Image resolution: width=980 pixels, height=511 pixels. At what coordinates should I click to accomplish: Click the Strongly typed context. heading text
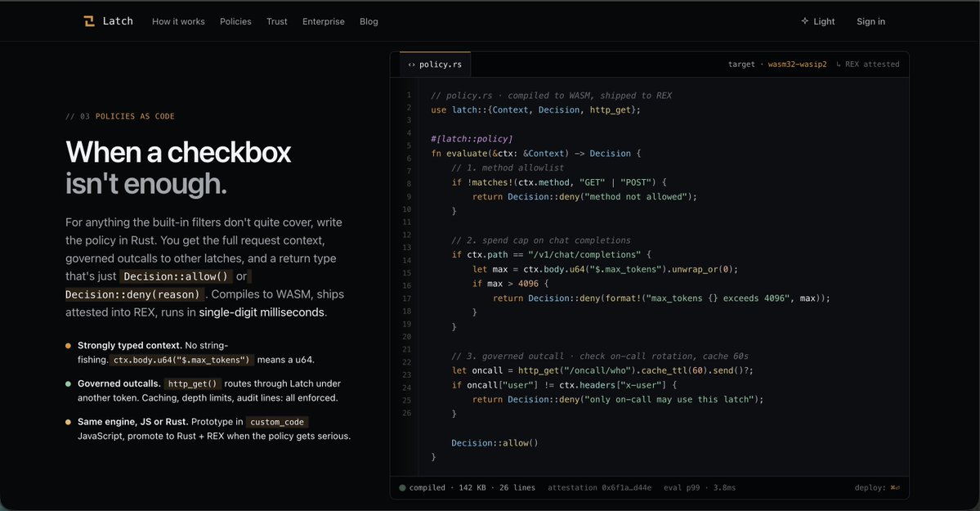[x=129, y=345]
